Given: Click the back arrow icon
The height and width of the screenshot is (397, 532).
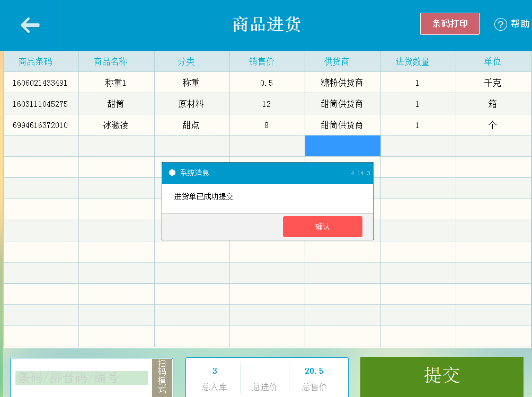Looking at the screenshot, I should (x=30, y=25).
